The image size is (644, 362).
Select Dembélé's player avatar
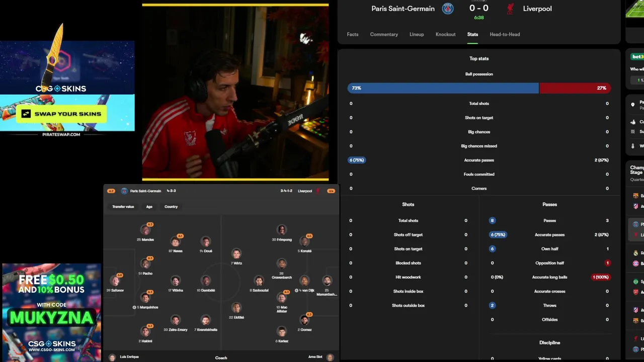[x=205, y=281]
